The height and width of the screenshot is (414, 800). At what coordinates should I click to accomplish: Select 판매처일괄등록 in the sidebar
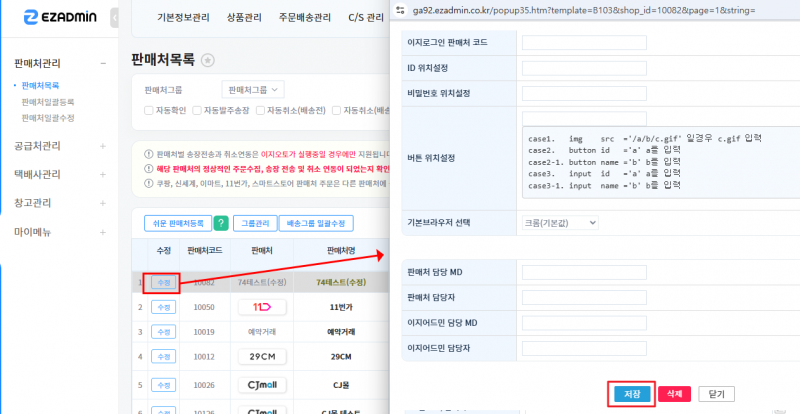tap(48, 102)
